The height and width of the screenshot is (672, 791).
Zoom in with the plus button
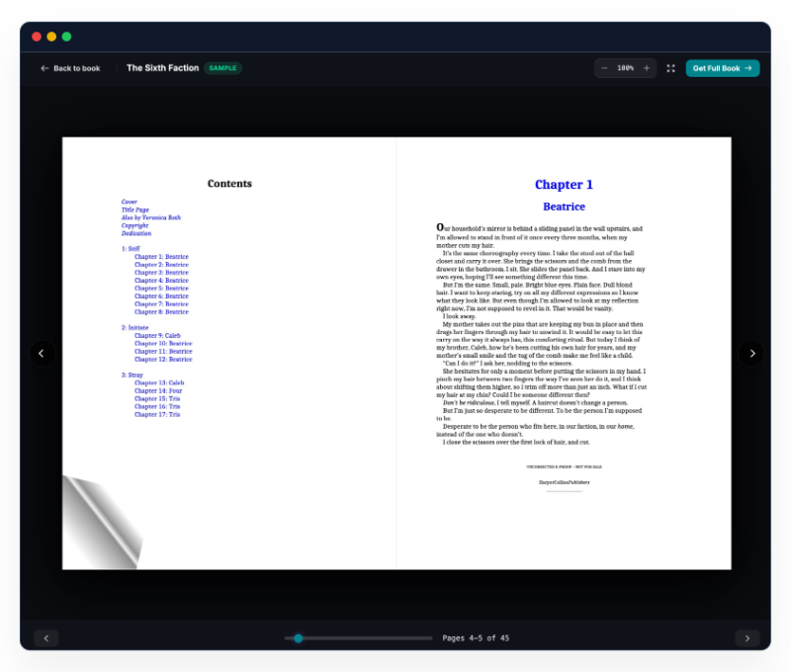pos(647,68)
